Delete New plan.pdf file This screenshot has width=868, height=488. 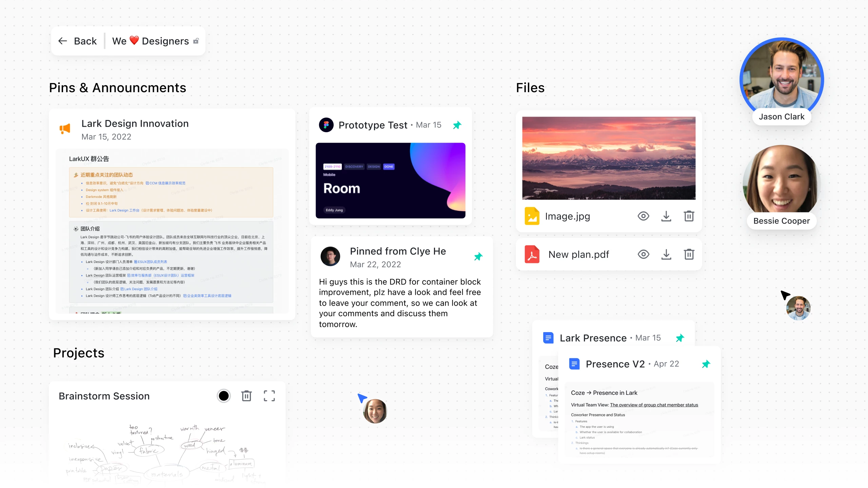click(689, 254)
